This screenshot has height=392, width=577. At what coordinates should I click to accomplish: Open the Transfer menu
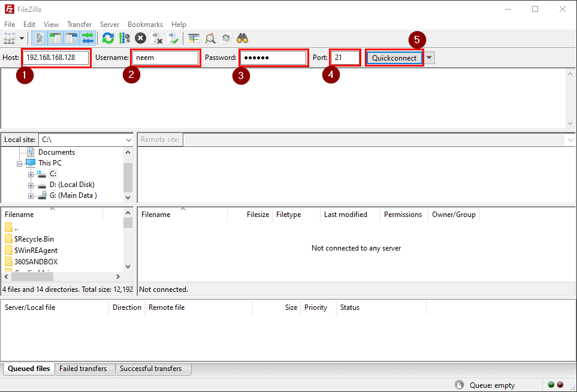coord(80,25)
